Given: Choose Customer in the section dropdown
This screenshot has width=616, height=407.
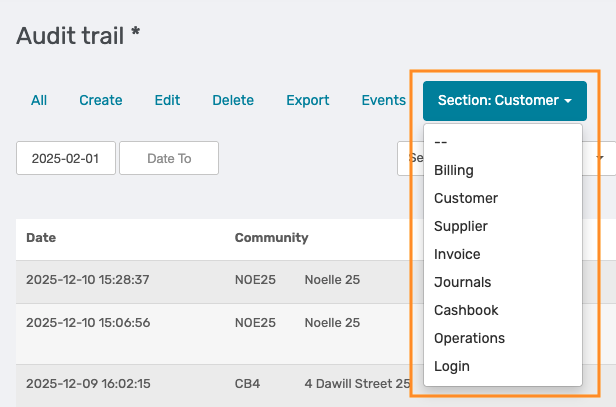Looking at the screenshot, I should (x=466, y=198).
